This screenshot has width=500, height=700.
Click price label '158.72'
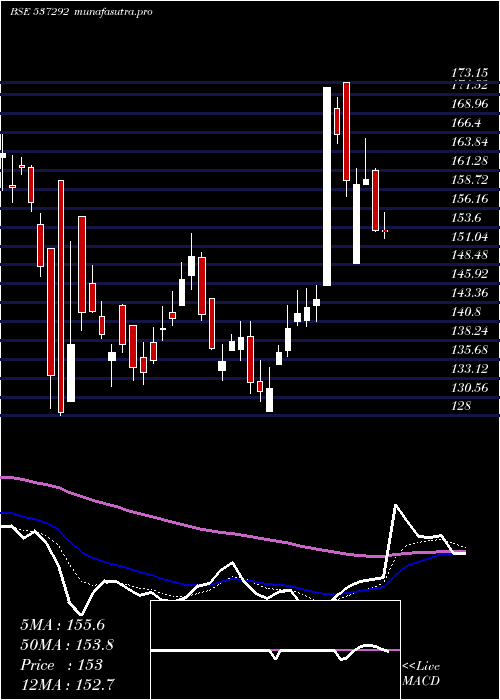click(470, 180)
